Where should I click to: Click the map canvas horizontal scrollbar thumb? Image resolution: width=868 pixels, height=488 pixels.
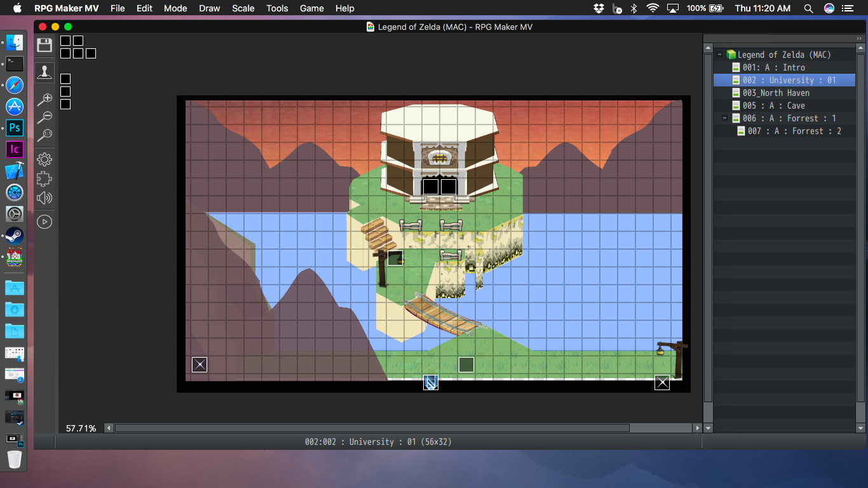372,428
